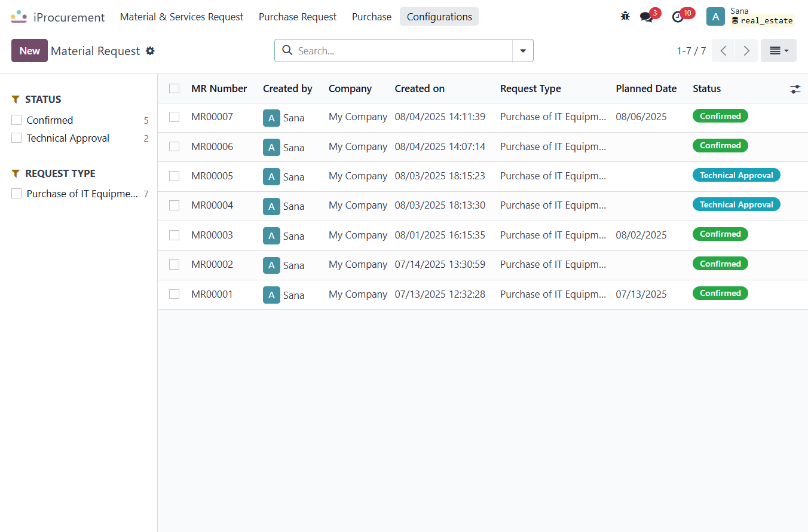This screenshot has width=808, height=532.
Task: Click Sana's avatar in the MR00001 row
Action: [271, 295]
